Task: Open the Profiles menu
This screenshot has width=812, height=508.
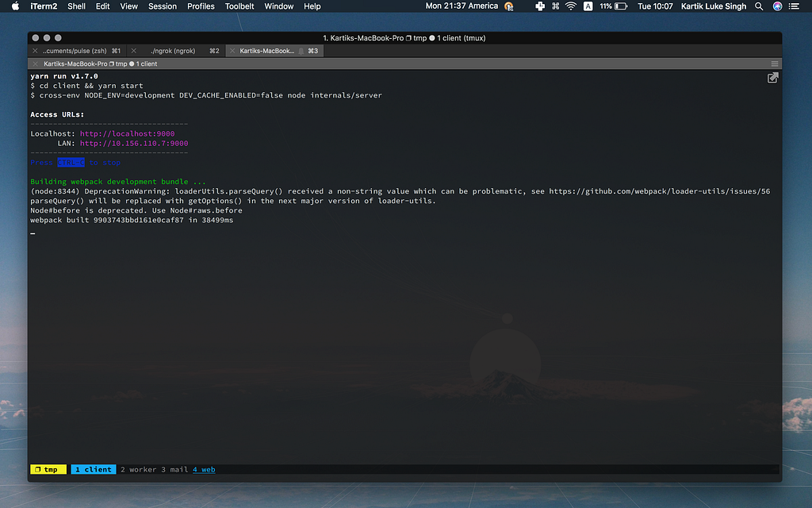Action: (x=201, y=6)
